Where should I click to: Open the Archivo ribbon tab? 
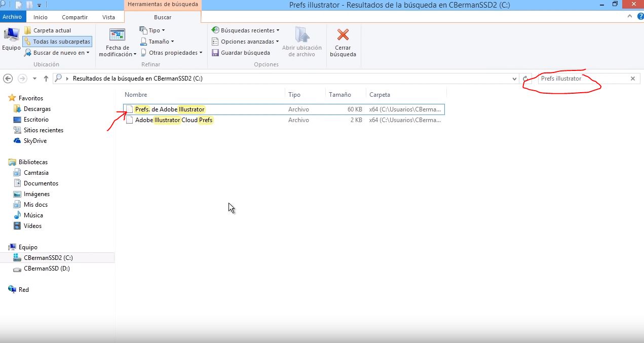(12, 17)
